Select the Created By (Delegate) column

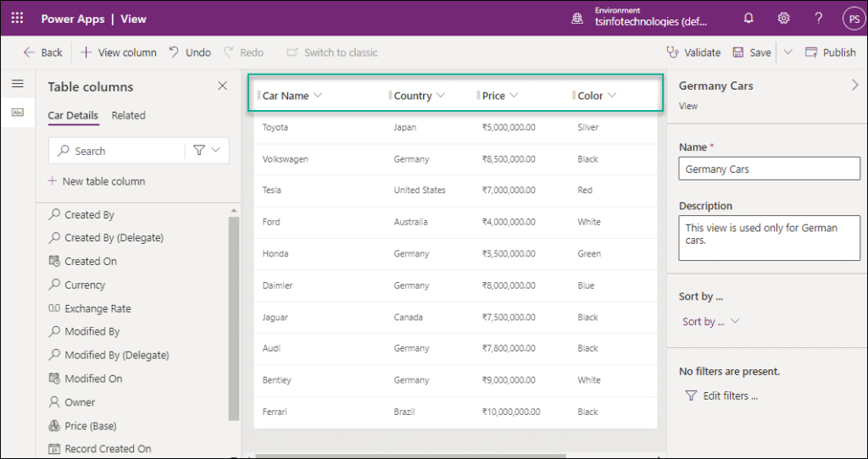(x=106, y=238)
